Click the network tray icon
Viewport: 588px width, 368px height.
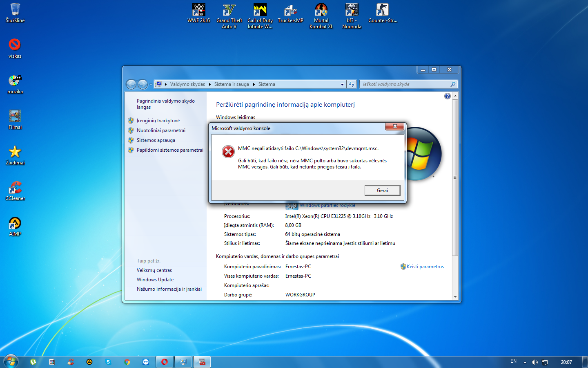[x=545, y=362]
